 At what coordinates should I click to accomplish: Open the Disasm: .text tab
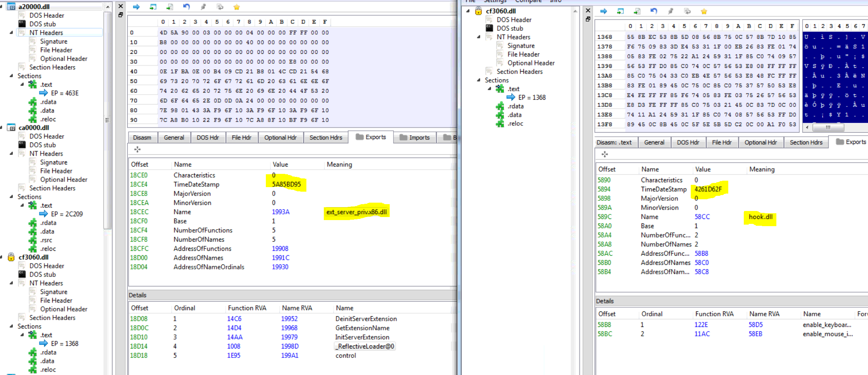(614, 142)
